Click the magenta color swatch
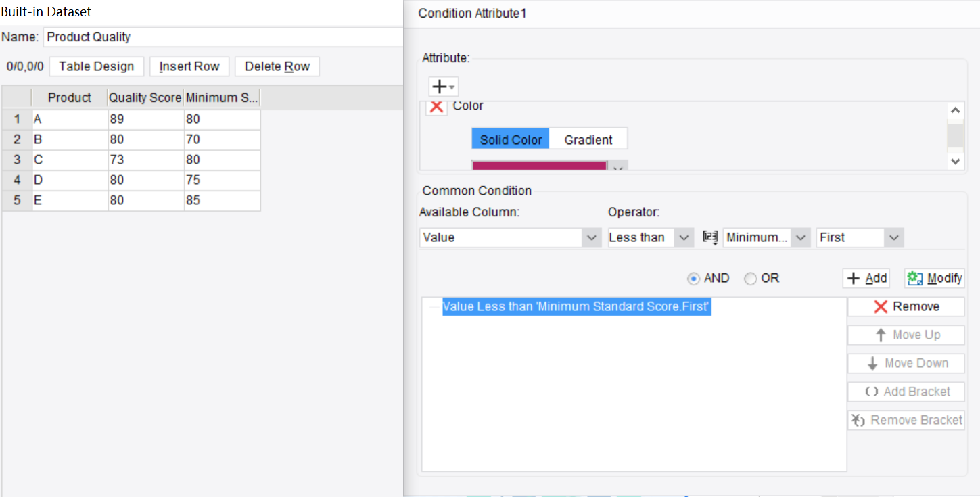This screenshot has height=497, width=980. 539,166
